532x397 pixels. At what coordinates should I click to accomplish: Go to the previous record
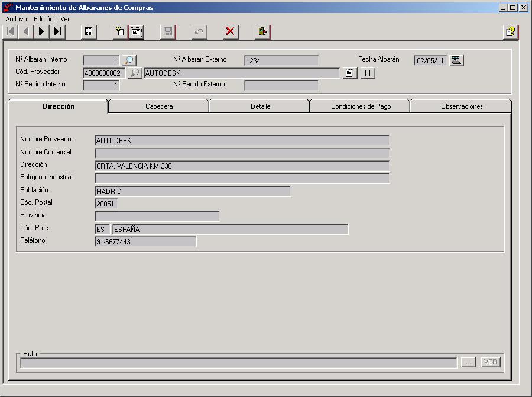26,32
